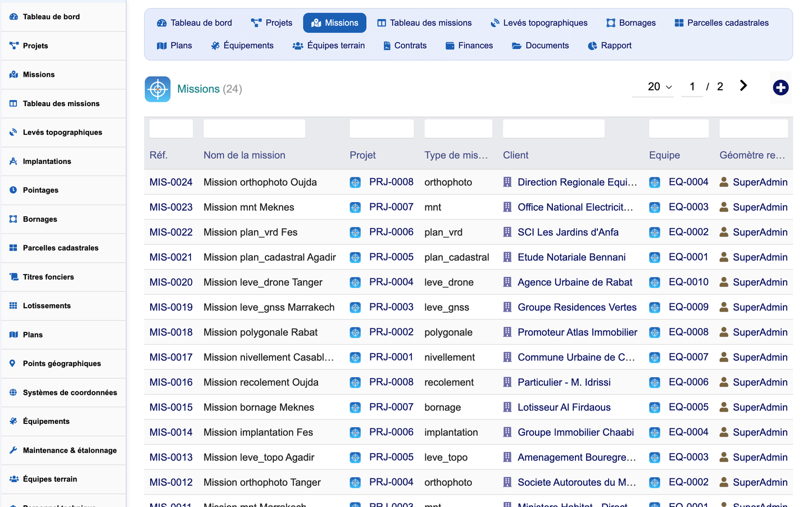Open SuperAdmin link in MIS-0013 row
The image size is (812, 507).
(760, 457)
